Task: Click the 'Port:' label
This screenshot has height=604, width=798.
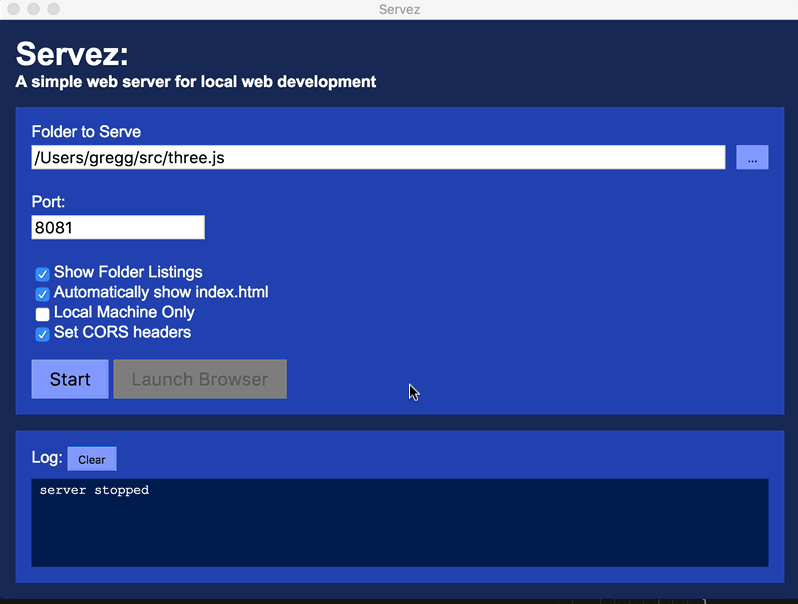Action: click(x=48, y=202)
